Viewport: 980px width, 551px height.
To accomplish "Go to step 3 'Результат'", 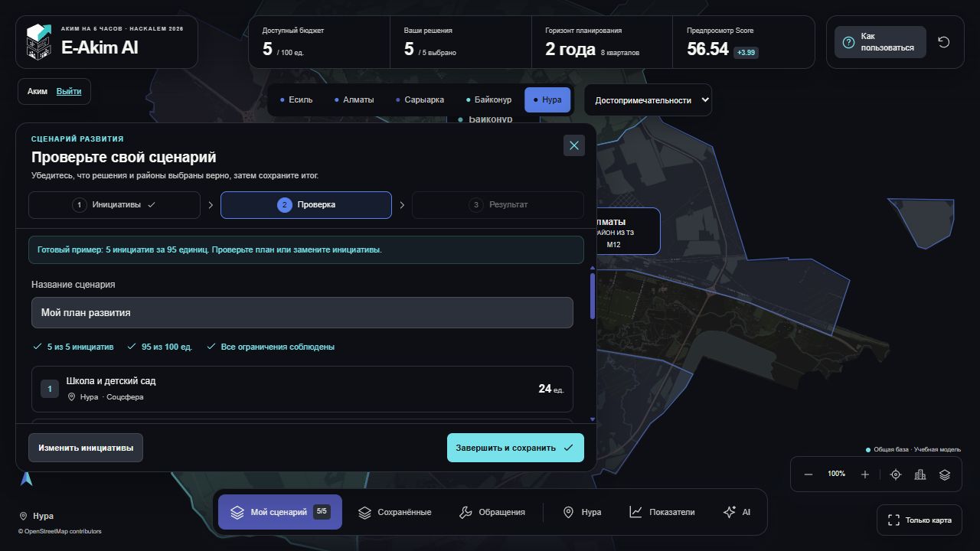I will pos(498,205).
